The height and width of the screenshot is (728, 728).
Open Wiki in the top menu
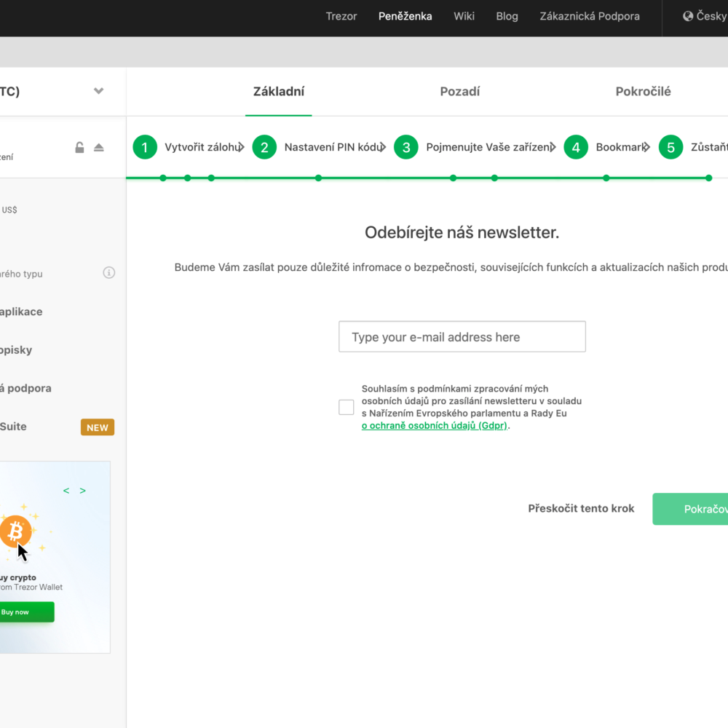tap(464, 16)
